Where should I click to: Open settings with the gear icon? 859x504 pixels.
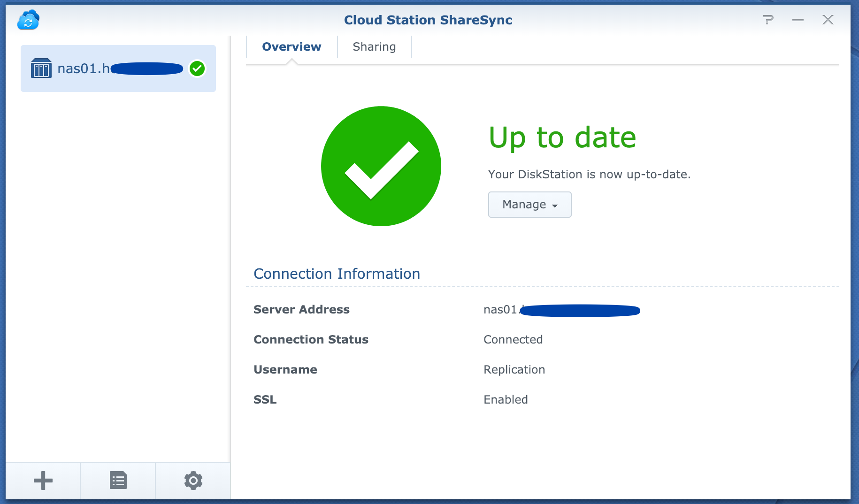coord(193,481)
